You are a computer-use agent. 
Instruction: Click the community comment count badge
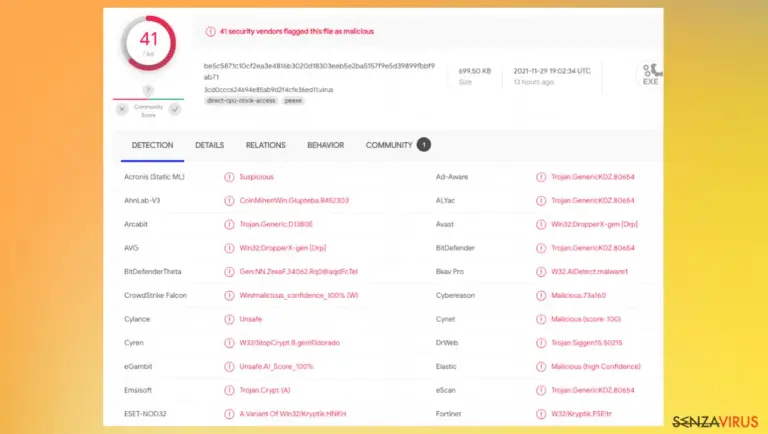point(424,145)
